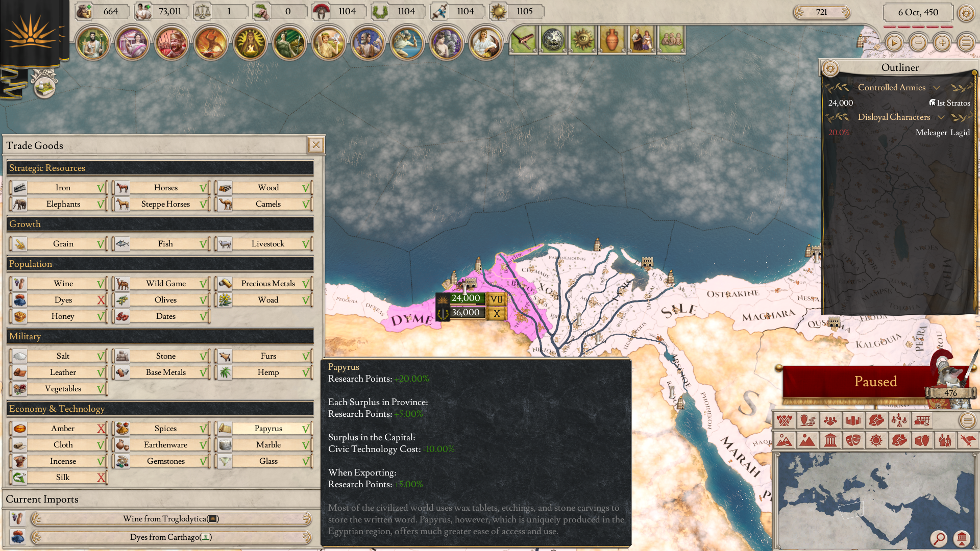Open the sun-rayed priestess circular portrait

pyautogui.click(x=250, y=43)
